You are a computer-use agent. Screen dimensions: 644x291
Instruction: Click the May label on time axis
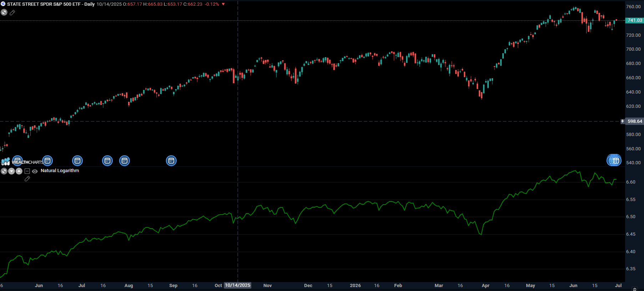(531, 286)
